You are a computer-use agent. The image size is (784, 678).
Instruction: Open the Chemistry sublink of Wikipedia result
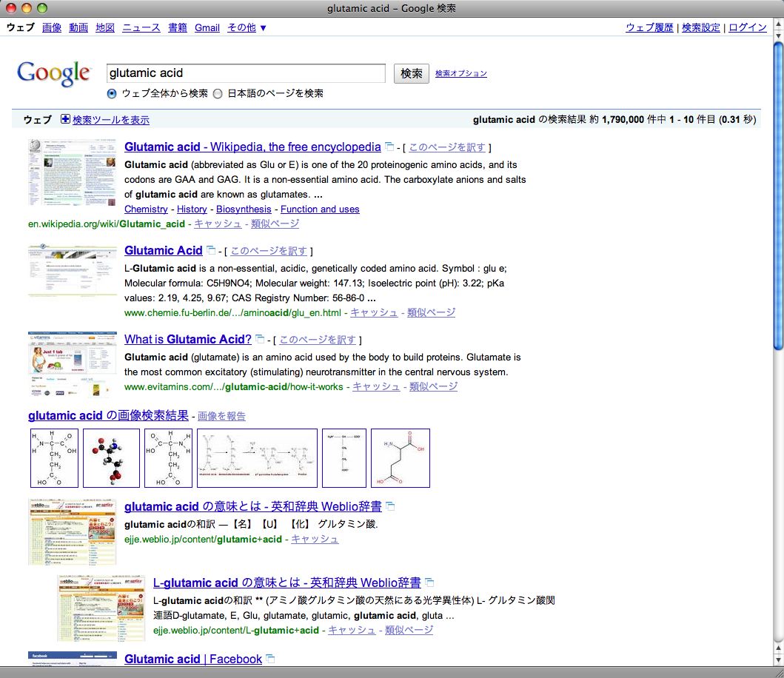click(x=146, y=209)
